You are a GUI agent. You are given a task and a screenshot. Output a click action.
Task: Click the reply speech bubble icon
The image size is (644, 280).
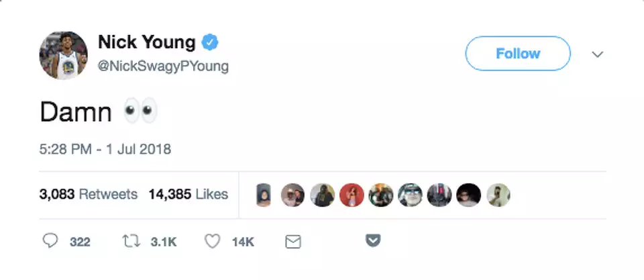(50, 241)
